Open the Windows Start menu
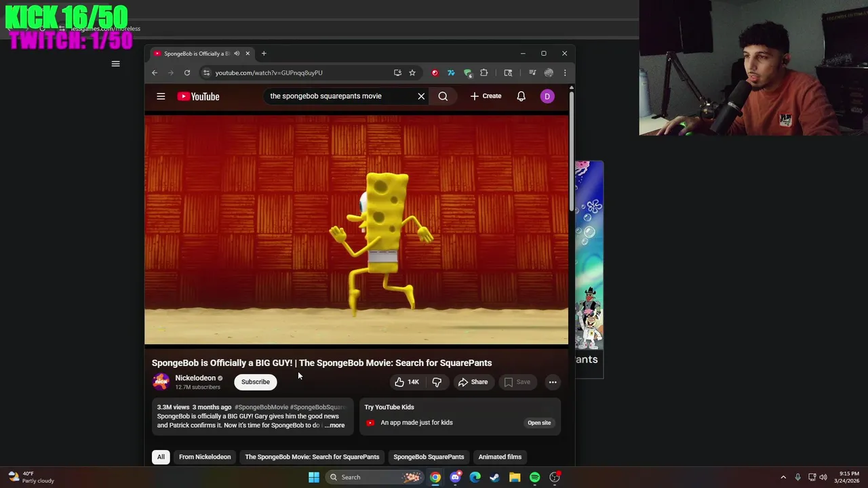868x488 pixels. click(x=314, y=477)
